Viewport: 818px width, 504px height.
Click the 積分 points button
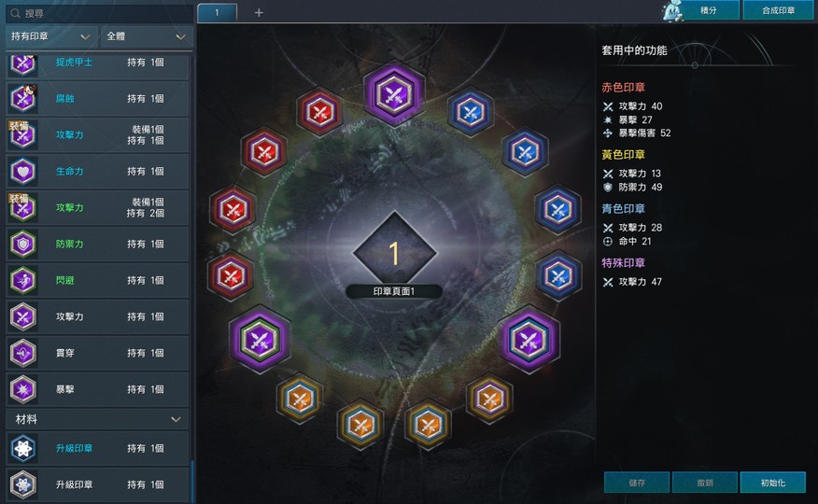point(708,10)
